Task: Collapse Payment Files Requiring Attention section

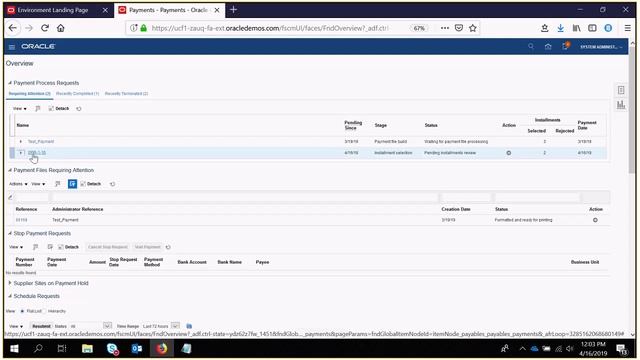Action: point(10,170)
